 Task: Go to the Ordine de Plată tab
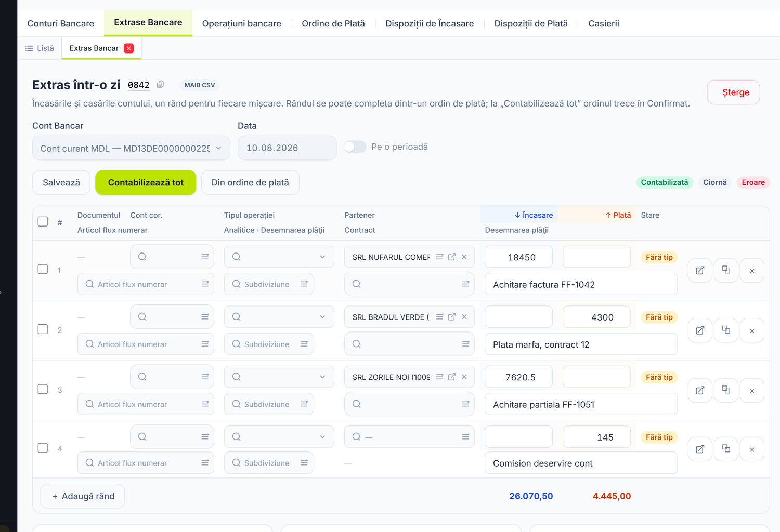(333, 23)
